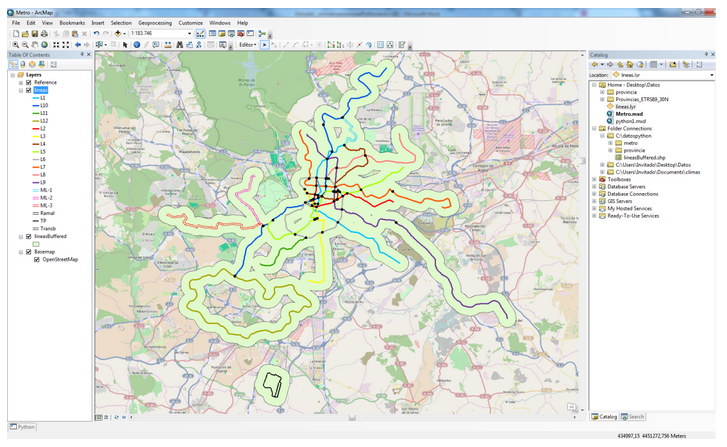Viewport: 727px width, 447px height.
Task: Click the L1 cyan line symbol
Action: click(x=35, y=98)
